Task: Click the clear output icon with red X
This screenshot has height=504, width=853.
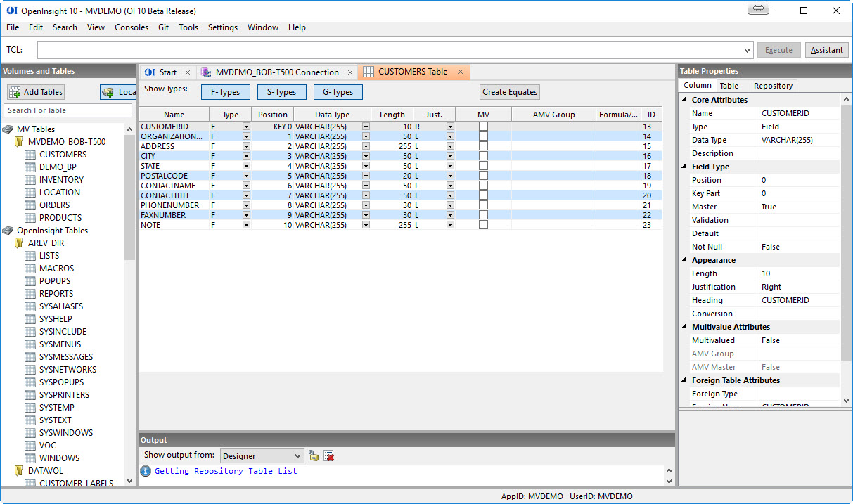Action: [328, 455]
